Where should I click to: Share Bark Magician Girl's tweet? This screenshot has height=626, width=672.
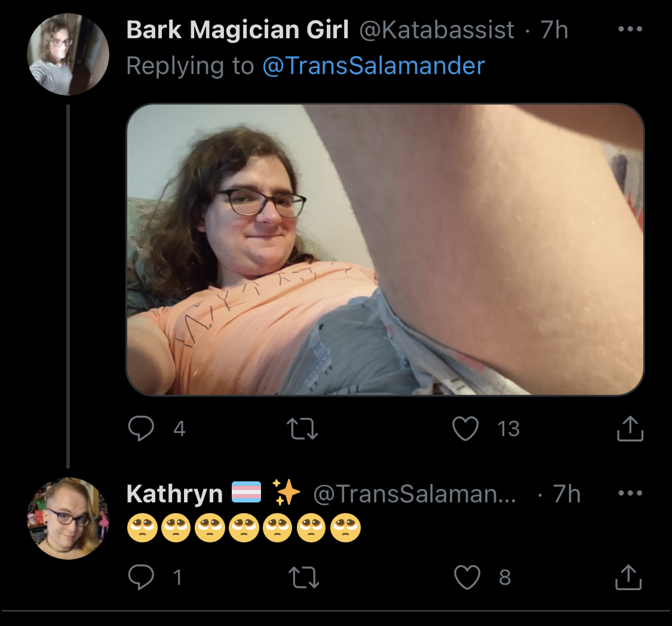point(630,428)
